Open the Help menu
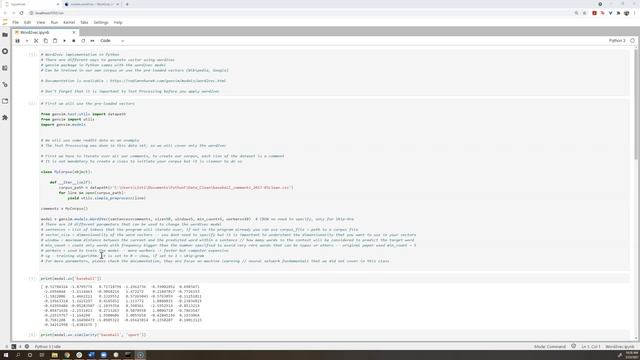This screenshot has height=360, width=640. point(118,22)
